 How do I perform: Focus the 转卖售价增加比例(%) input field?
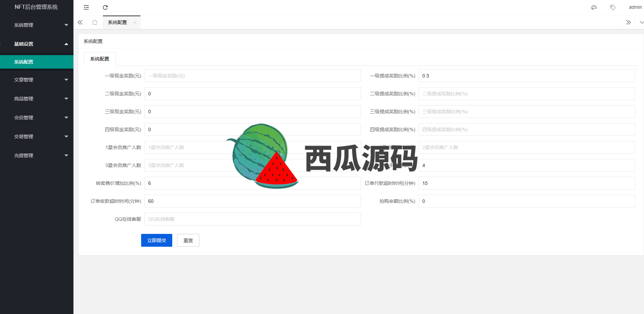click(x=253, y=183)
